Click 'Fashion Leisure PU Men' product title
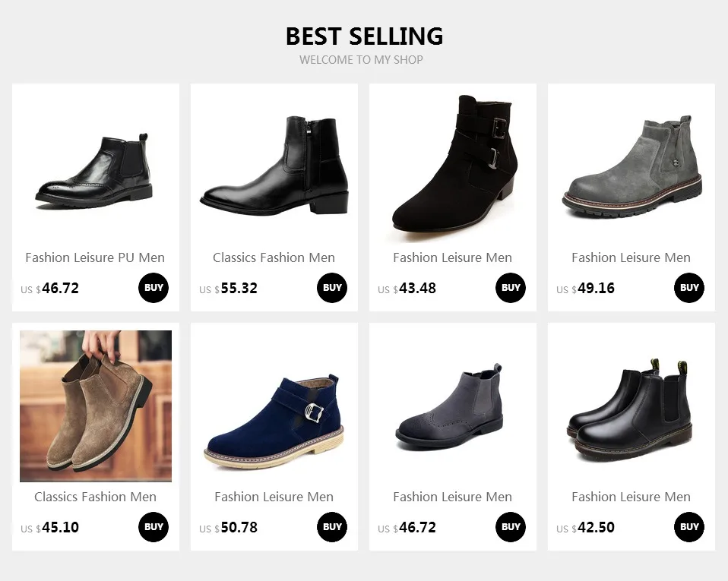The image size is (728, 581). [x=95, y=257]
